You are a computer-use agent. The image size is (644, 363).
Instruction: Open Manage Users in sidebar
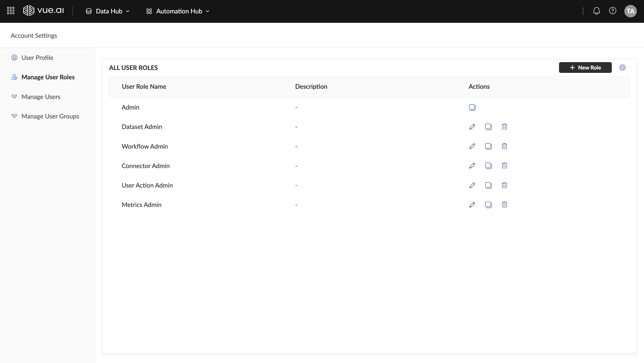(x=41, y=97)
